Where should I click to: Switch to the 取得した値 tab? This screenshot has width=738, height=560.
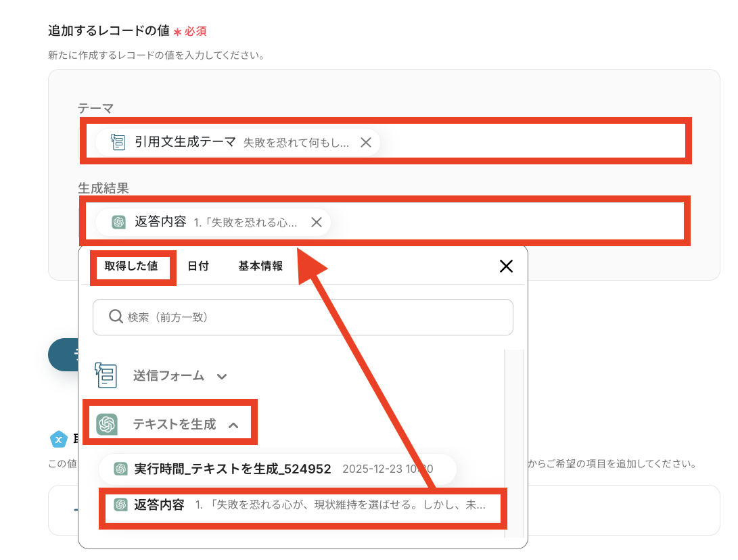pyautogui.click(x=131, y=266)
